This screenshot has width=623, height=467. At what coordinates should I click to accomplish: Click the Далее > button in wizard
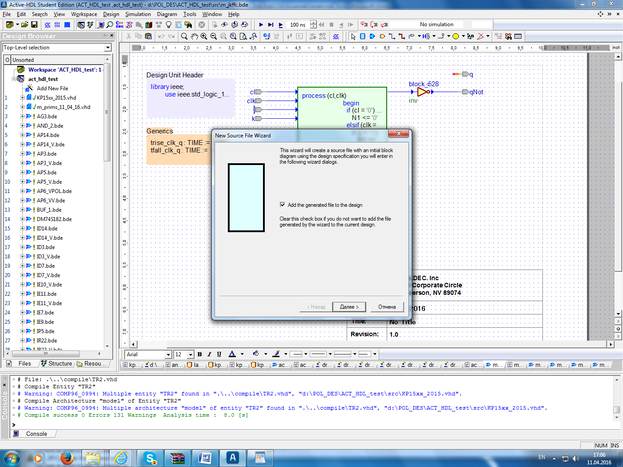[x=350, y=306]
